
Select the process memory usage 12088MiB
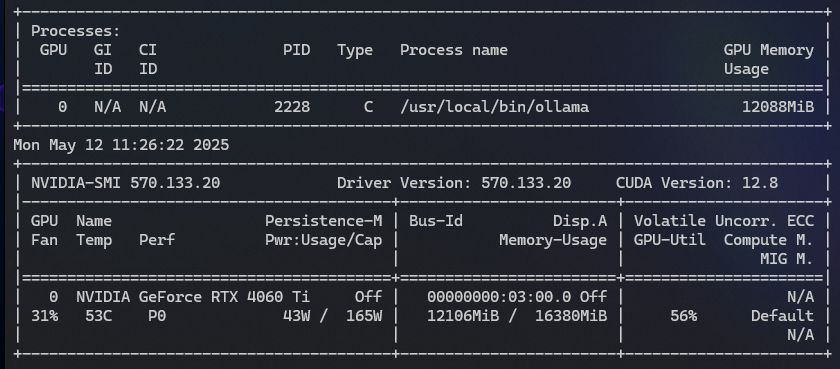tap(778, 107)
